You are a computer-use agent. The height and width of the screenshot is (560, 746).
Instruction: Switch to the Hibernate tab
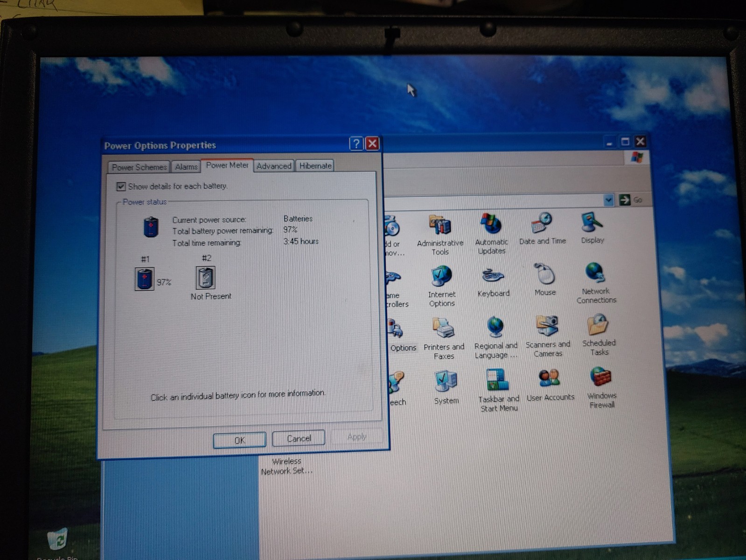(315, 166)
